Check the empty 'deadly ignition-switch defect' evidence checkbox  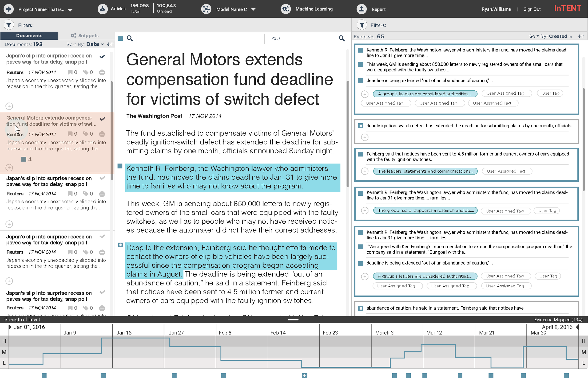pos(361,126)
